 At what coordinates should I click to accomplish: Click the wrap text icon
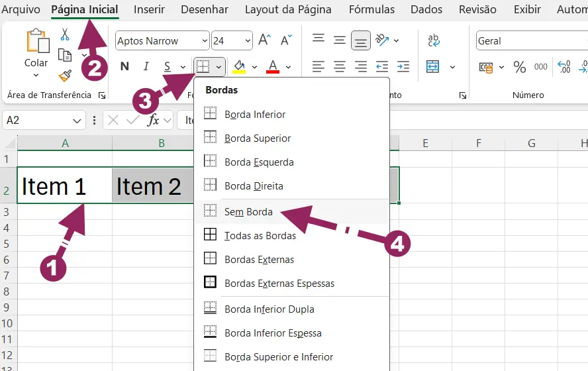(434, 40)
